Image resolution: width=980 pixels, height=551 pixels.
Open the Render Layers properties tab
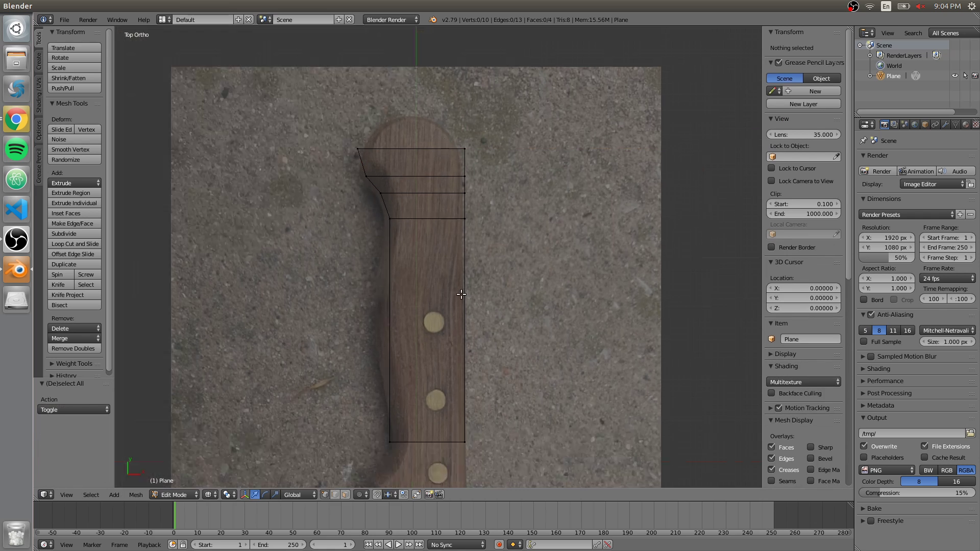pos(894,124)
